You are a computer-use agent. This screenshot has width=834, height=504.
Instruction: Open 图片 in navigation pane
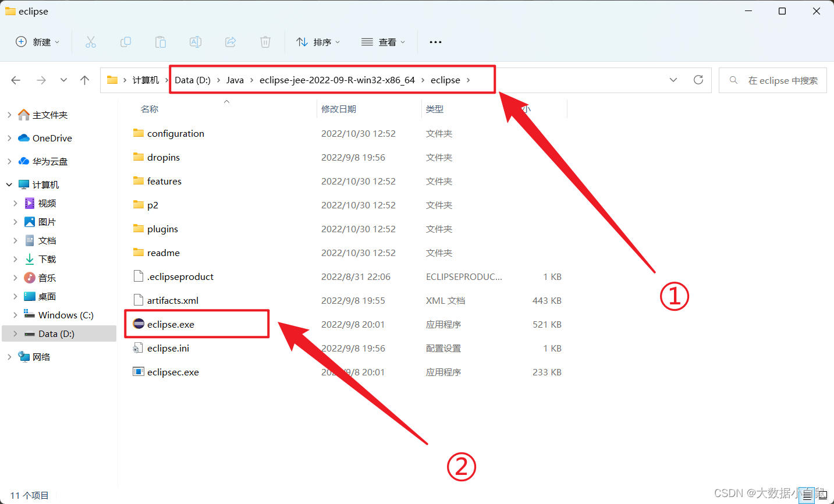[x=47, y=222]
